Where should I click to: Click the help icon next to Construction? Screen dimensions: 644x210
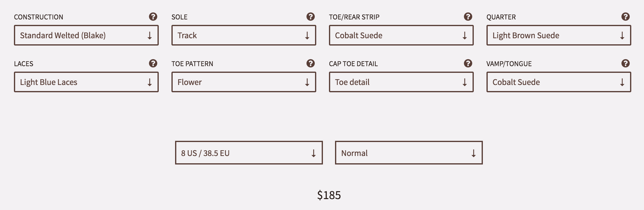[x=153, y=17]
